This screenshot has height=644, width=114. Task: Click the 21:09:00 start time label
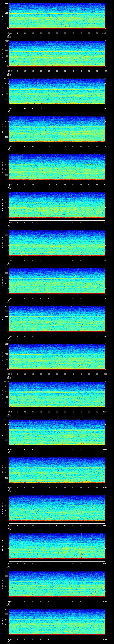(9, 412)
